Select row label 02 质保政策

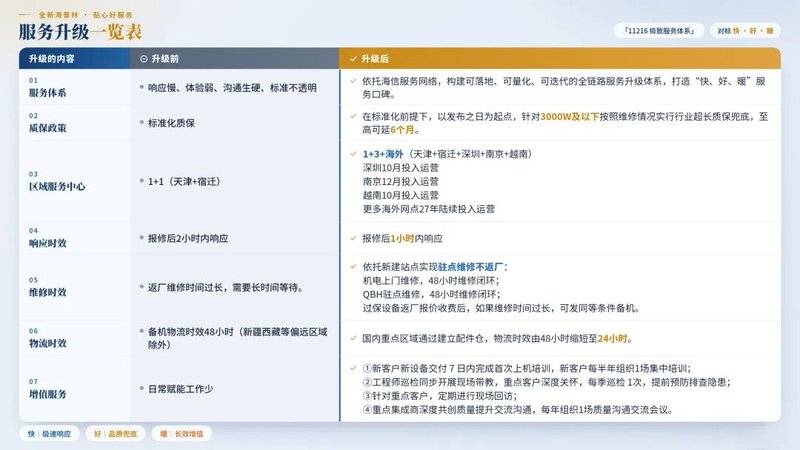pyautogui.click(x=47, y=122)
